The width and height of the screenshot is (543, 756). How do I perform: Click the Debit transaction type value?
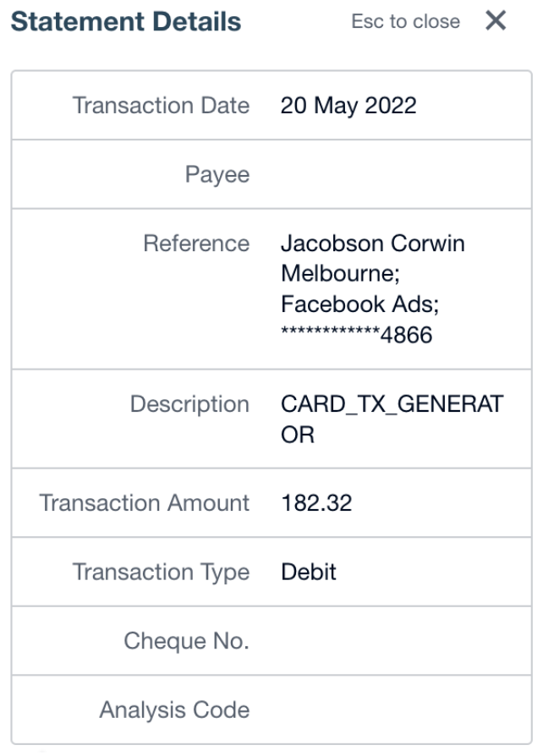[x=309, y=572]
